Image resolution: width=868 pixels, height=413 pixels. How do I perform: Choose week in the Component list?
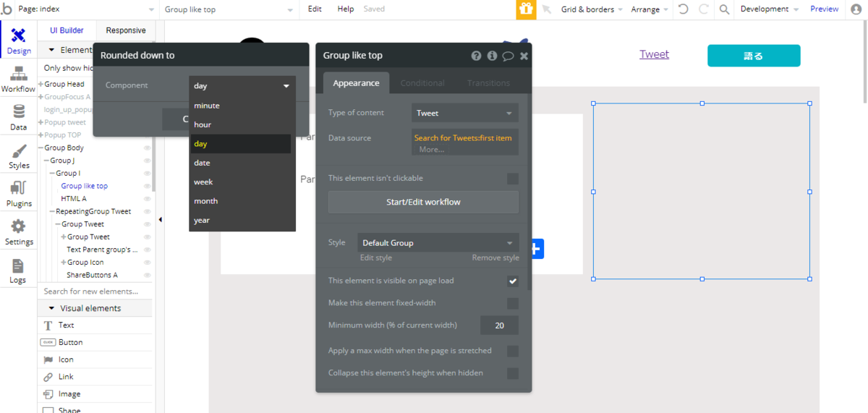click(242, 182)
